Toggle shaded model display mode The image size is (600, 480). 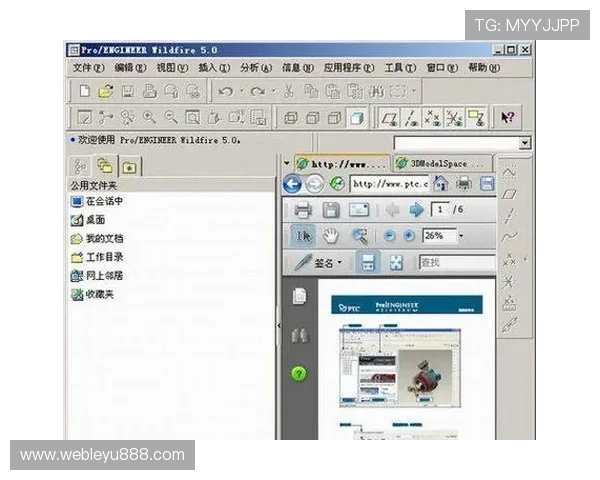click(355, 118)
